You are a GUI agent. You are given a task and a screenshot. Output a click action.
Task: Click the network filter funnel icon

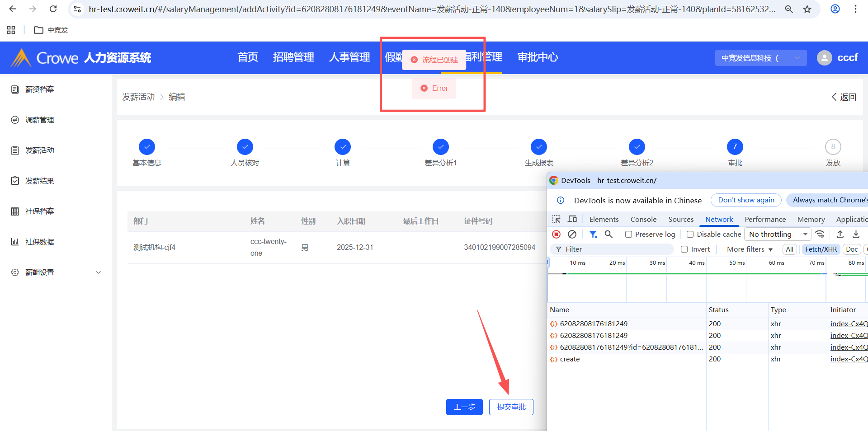click(x=593, y=234)
